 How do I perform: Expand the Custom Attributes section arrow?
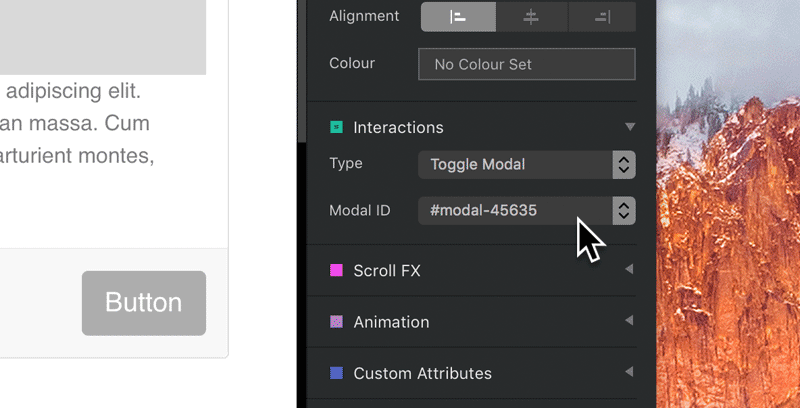(629, 371)
